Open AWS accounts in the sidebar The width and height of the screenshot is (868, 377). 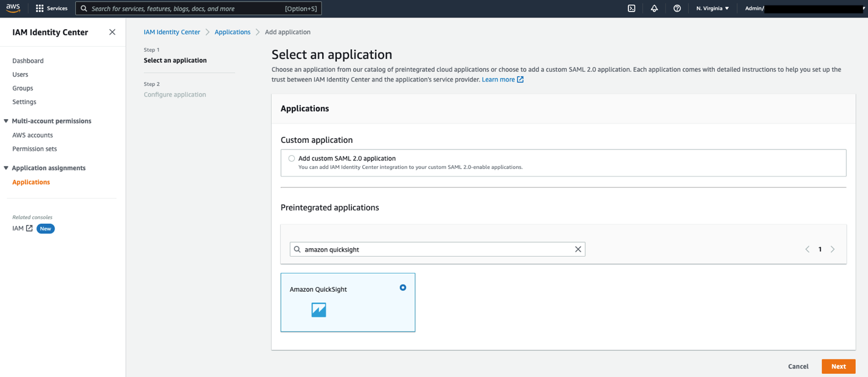32,135
